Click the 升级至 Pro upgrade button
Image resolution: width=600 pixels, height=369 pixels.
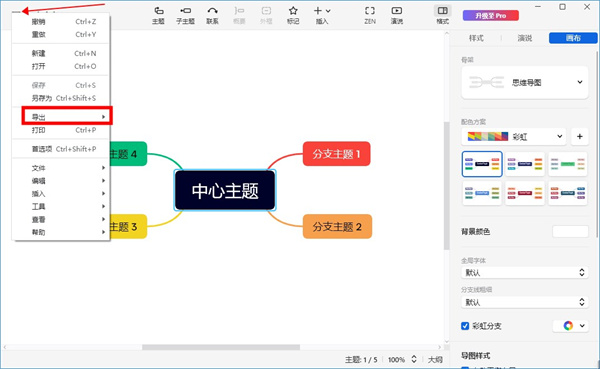pyautogui.click(x=491, y=16)
